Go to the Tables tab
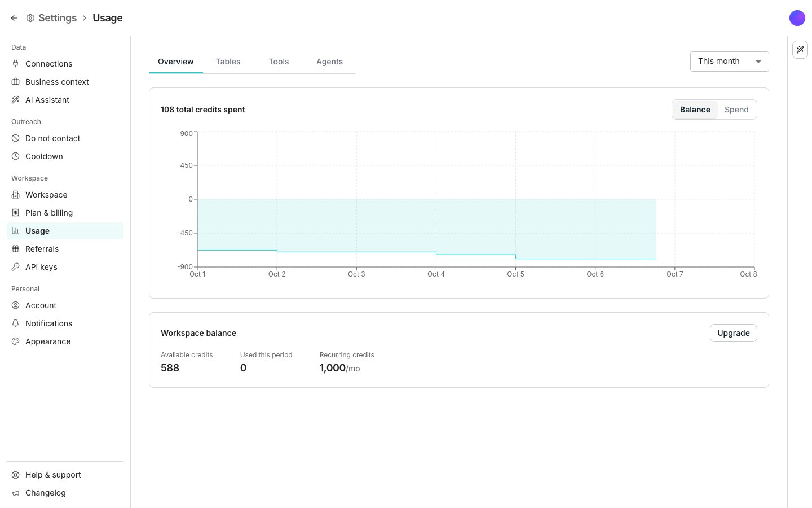The width and height of the screenshot is (812, 508). (228, 62)
